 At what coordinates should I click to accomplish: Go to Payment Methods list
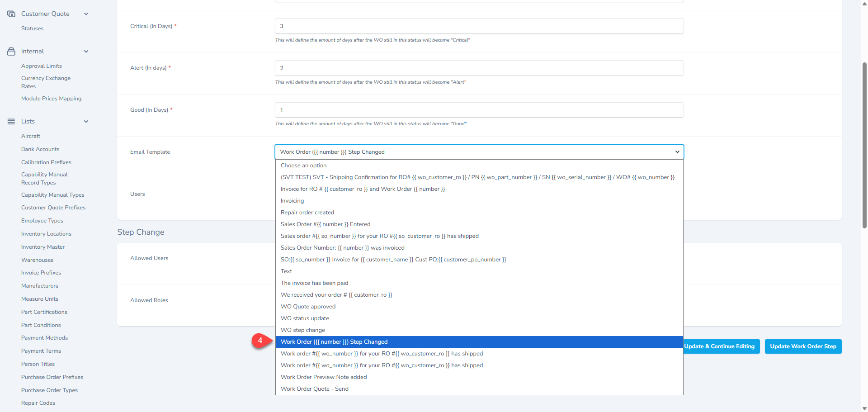pyautogui.click(x=44, y=338)
